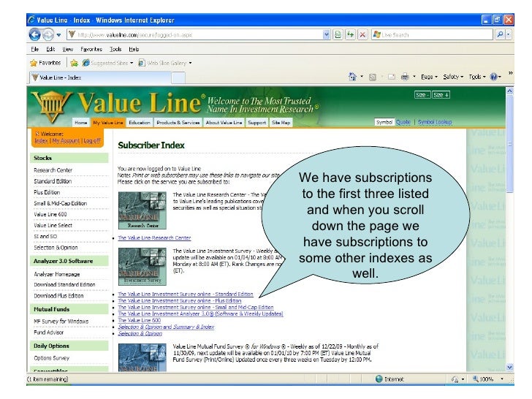Open the recent pages dropdown beside Forward
Viewport: 532px width, 399px height.
(58, 35)
